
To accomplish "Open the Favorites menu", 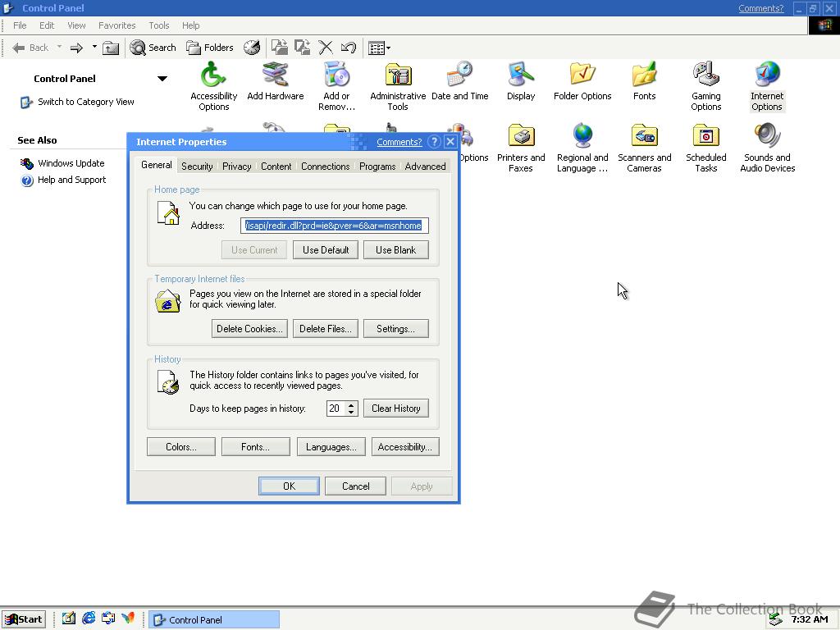I will pos(116,25).
